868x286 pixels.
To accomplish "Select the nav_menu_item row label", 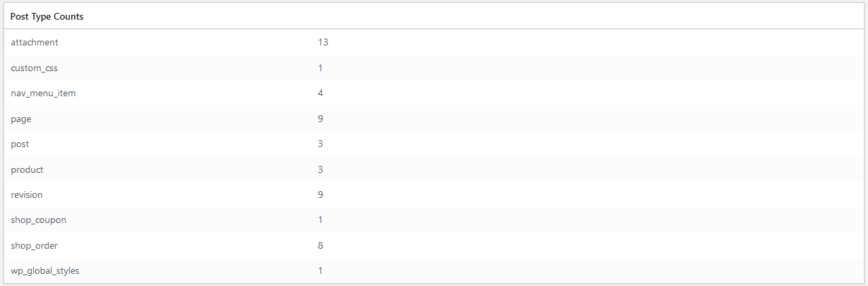I will tap(43, 93).
